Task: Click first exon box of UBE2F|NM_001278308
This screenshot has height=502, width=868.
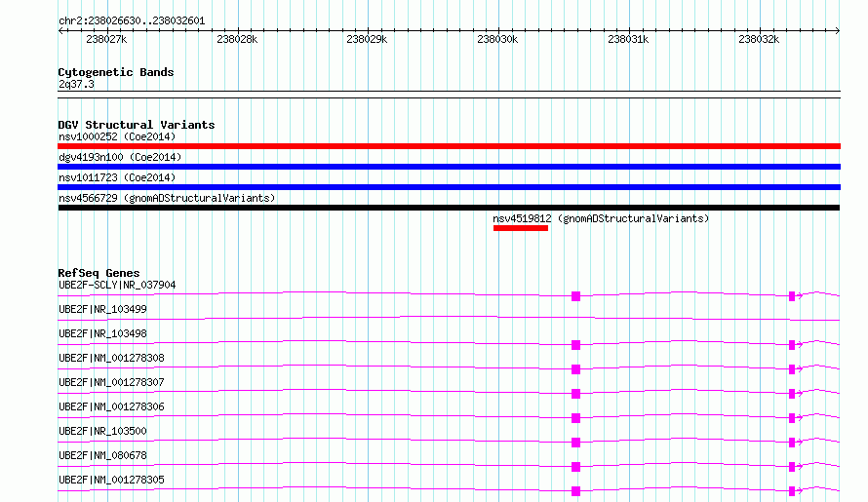Action: tap(575, 369)
